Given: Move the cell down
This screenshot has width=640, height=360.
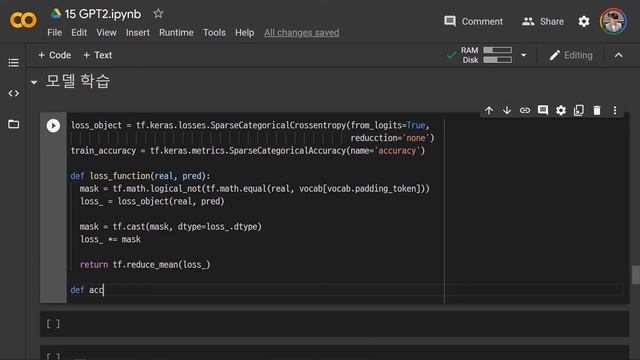Looking at the screenshot, I should (x=507, y=110).
